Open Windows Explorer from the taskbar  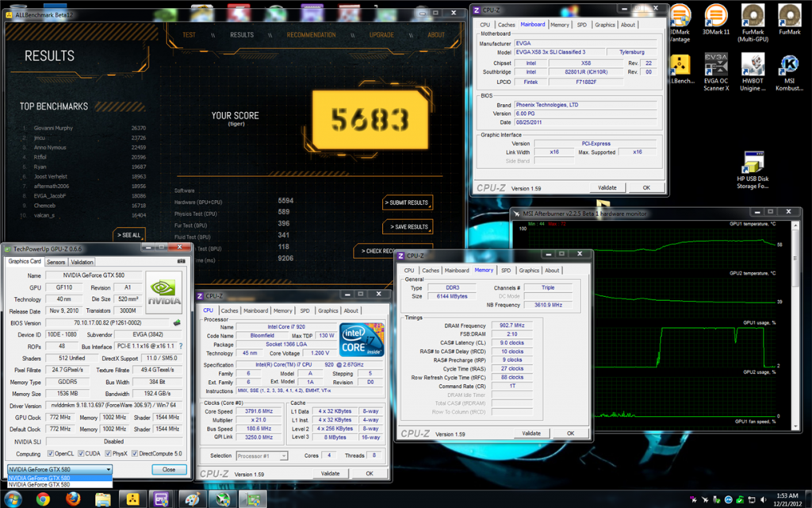[102, 498]
